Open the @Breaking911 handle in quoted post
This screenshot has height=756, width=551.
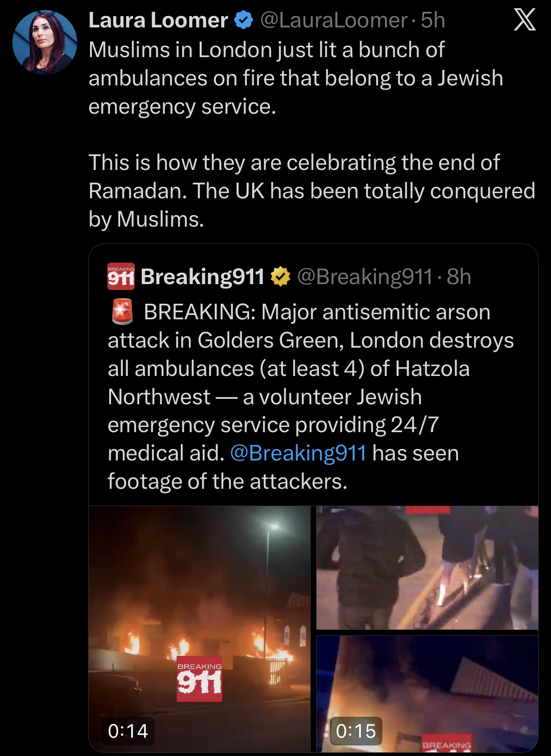[x=365, y=276]
